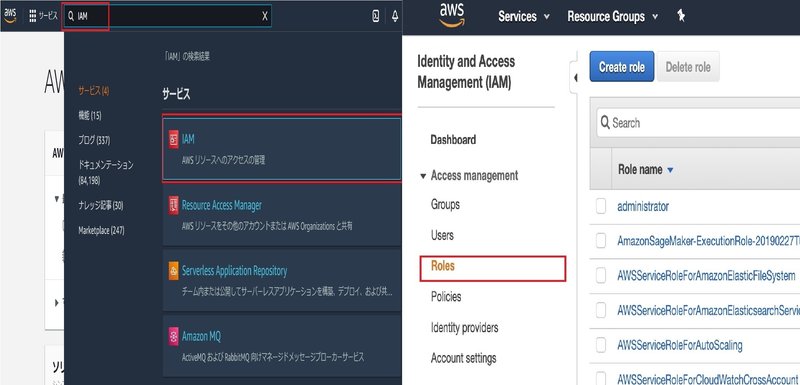
Task: Click search magnifier in roles table
Action: coord(605,122)
